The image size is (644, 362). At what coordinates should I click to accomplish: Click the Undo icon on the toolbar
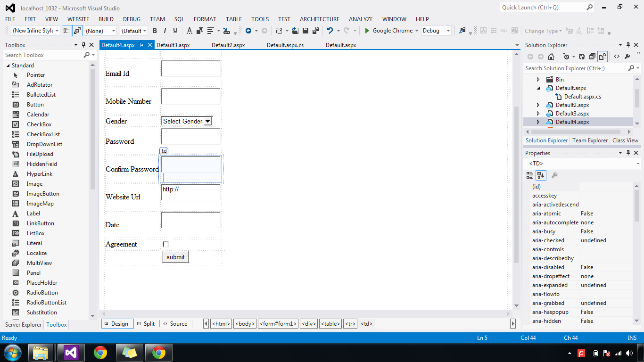(x=330, y=31)
